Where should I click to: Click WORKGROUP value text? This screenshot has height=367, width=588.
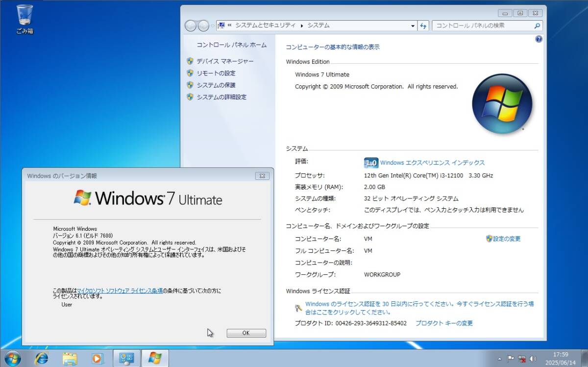point(382,274)
